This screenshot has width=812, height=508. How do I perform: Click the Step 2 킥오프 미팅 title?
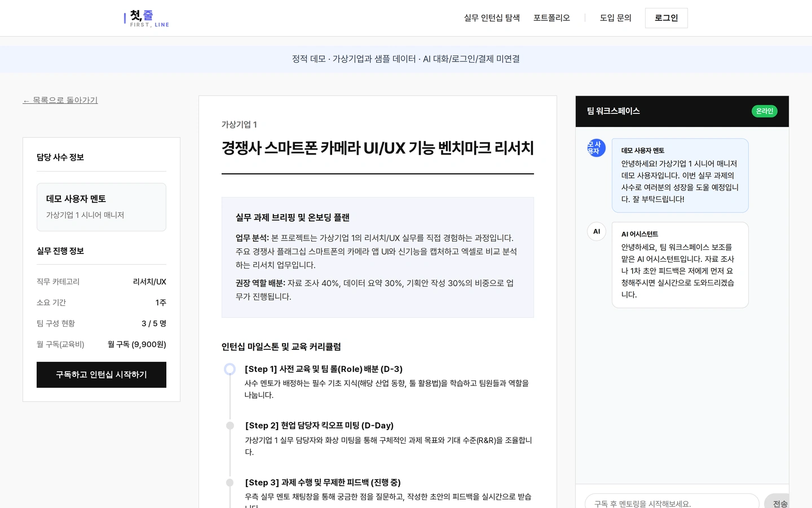(x=319, y=426)
